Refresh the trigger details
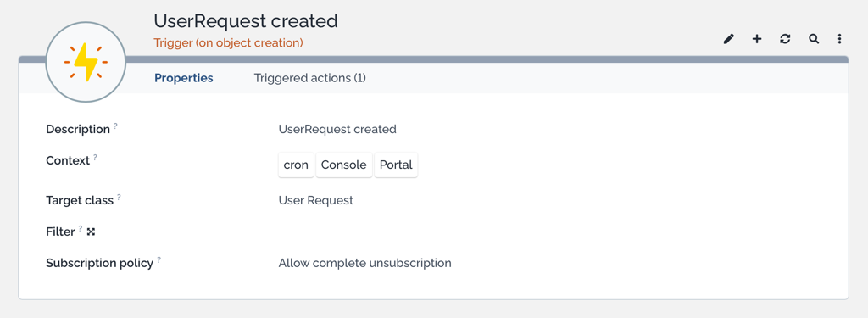This screenshot has width=868, height=318. click(785, 39)
